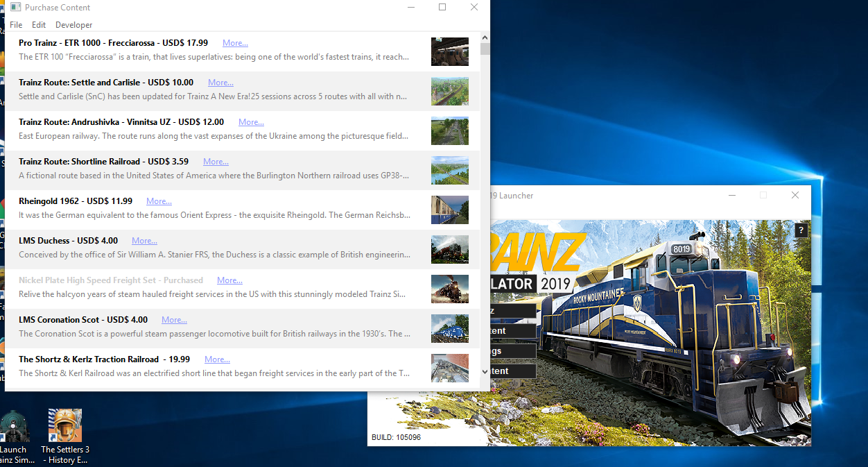The height and width of the screenshot is (467, 868).
Task: Open the Developer menu in Purchase Content
Action: pos(74,25)
